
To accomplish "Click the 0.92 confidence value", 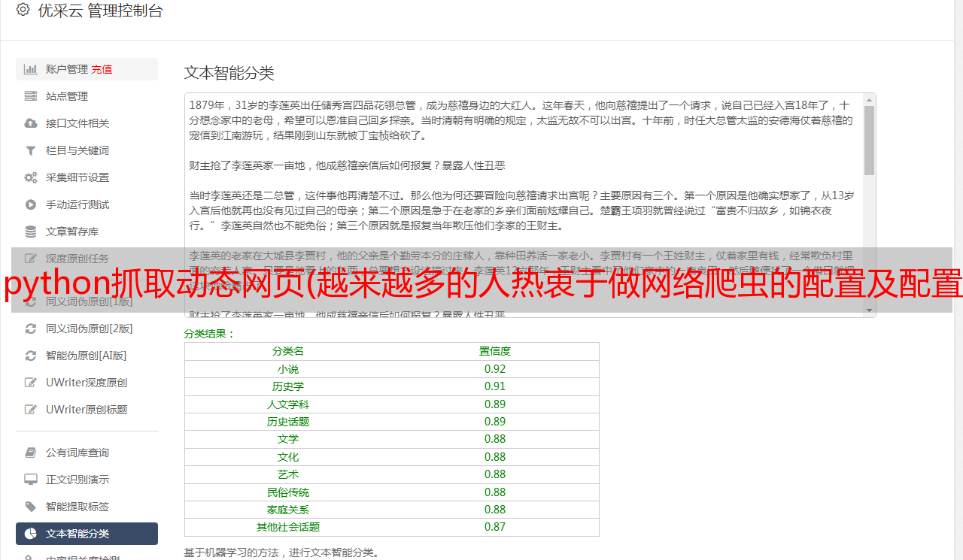I will coord(495,369).
